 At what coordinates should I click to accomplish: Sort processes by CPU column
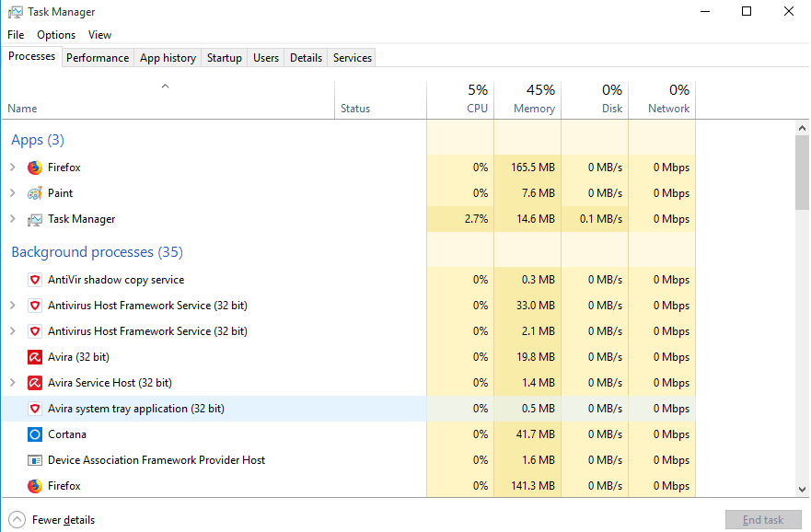(460, 99)
